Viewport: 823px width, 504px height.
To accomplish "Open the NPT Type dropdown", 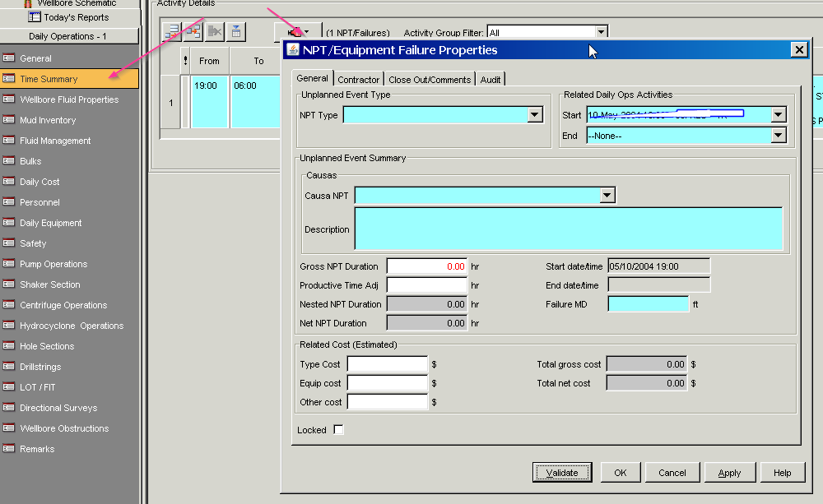I will [x=536, y=114].
